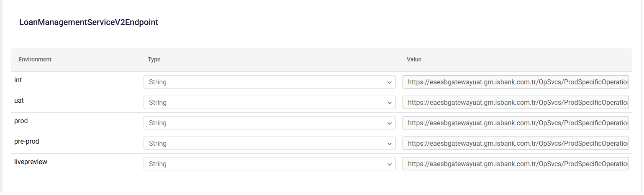Open the Type dropdown for uat environment
The image size is (644, 195).
269,102
